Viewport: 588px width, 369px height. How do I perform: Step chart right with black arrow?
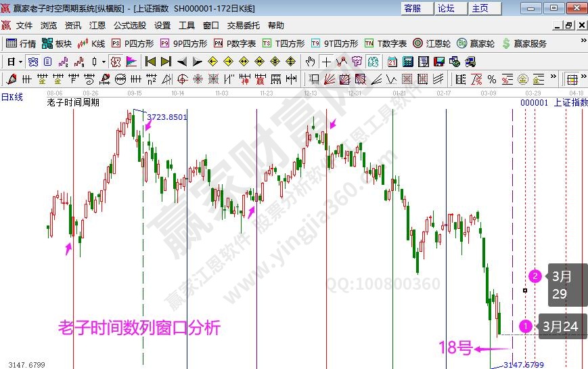197,62
